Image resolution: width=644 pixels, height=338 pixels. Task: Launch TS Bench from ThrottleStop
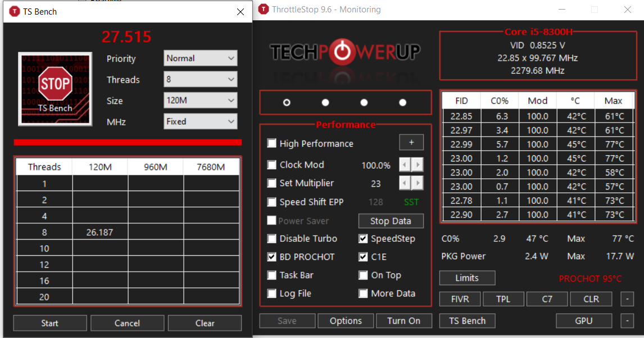(467, 321)
